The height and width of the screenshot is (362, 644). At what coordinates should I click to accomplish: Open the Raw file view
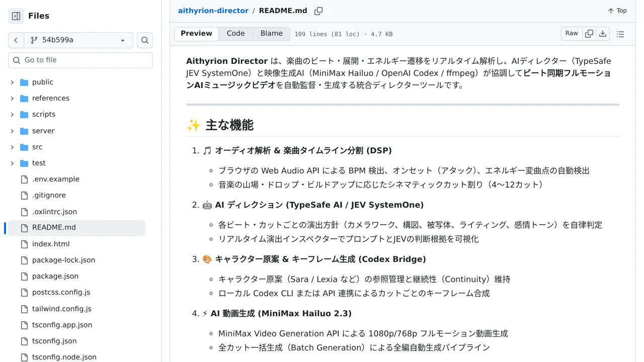(x=572, y=34)
